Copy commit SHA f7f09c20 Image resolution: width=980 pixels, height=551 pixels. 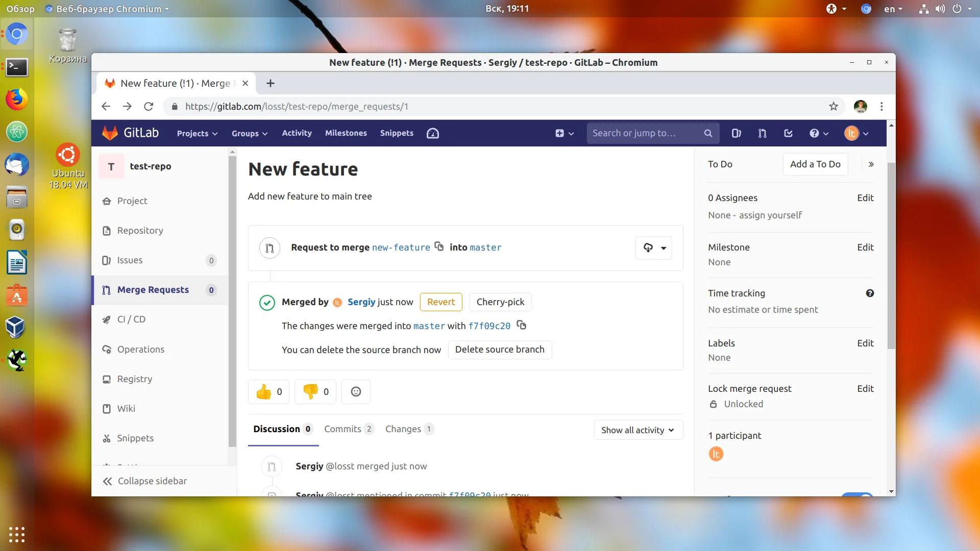521,325
